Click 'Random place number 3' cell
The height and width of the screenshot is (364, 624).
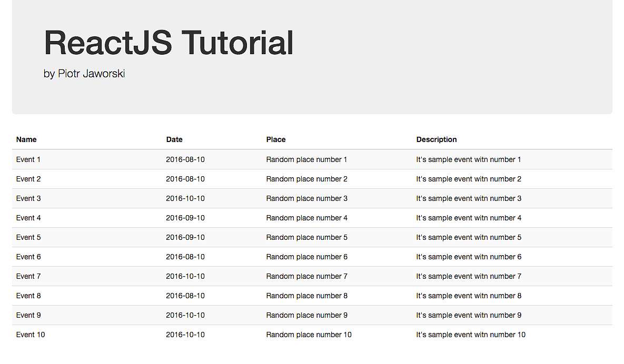(307, 198)
